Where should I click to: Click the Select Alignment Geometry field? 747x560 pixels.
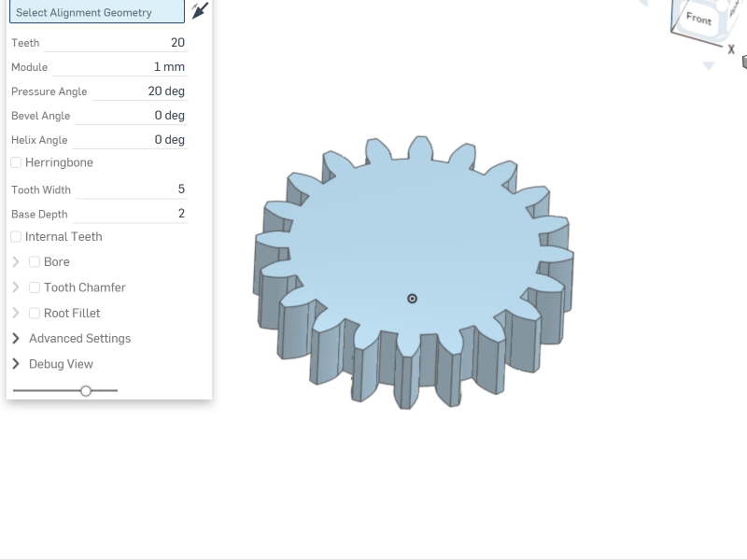(97, 11)
